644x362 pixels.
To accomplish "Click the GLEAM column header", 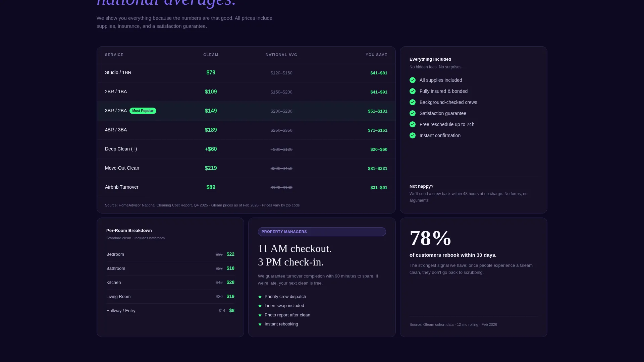I will [211, 55].
